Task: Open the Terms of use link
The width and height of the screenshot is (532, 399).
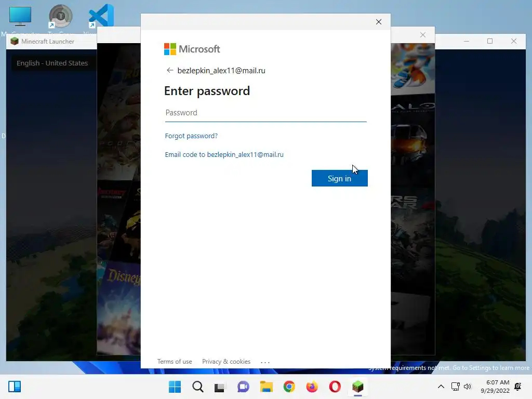Action: pos(175,362)
